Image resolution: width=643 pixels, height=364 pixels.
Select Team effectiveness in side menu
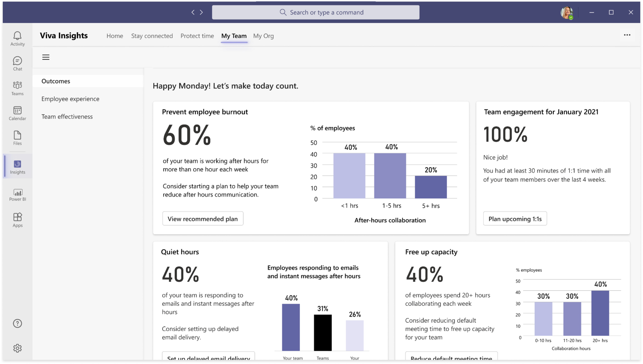click(67, 117)
